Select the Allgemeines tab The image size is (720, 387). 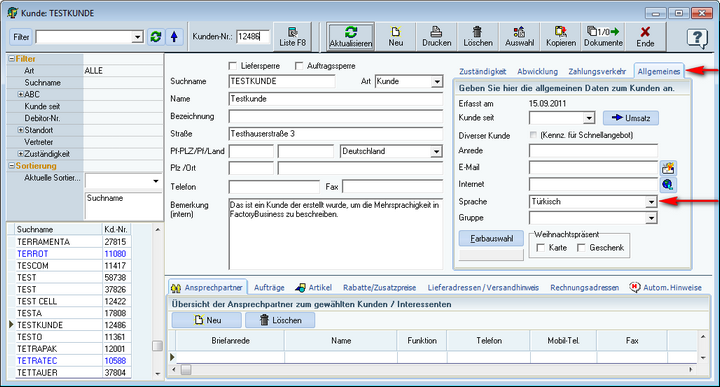[659, 72]
